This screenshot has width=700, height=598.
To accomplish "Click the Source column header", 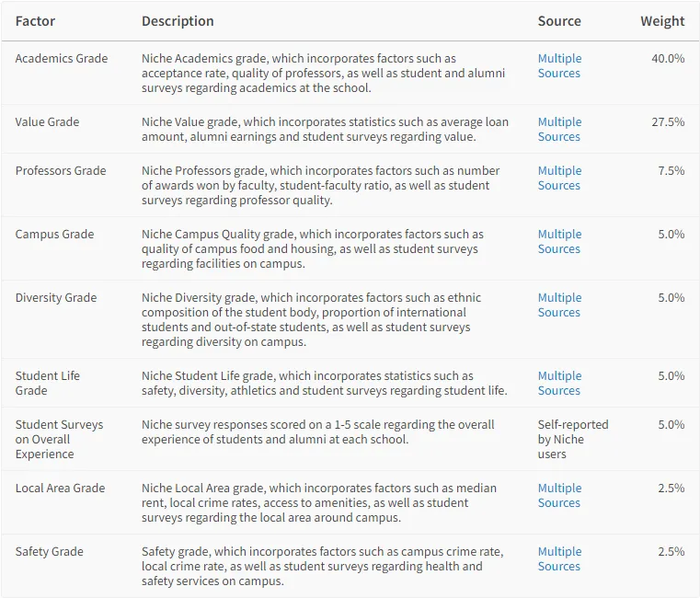I will [559, 21].
